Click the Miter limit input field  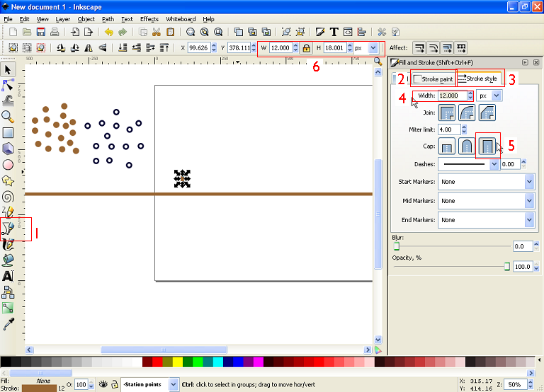click(x=449, y=129)
